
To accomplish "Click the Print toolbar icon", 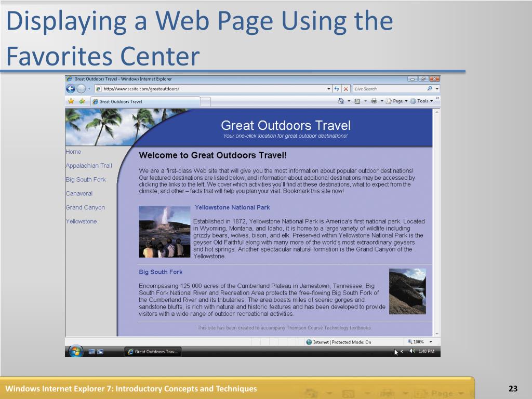I will [374, 101].
